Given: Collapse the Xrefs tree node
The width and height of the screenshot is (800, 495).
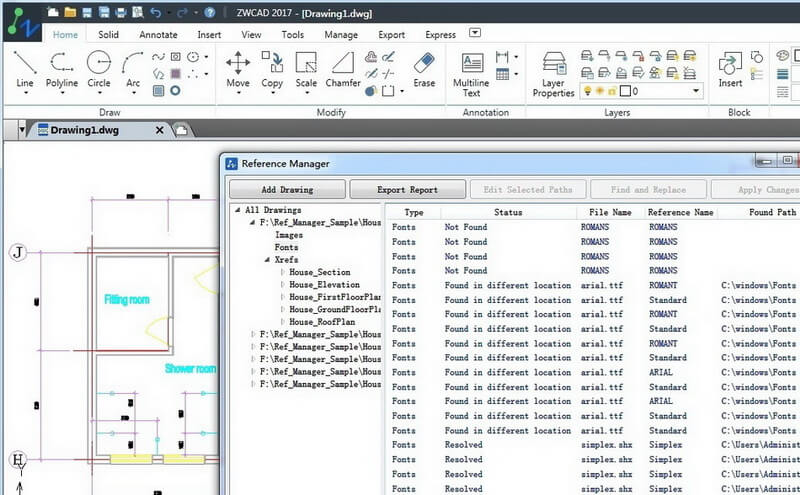Looking at the screenshot, I should point(267,260).
